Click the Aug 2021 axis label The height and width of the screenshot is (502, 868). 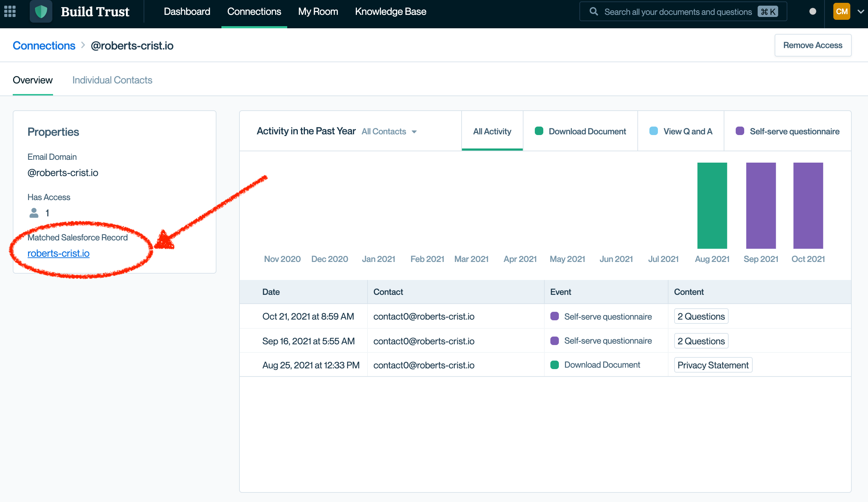tap(712, 259)
